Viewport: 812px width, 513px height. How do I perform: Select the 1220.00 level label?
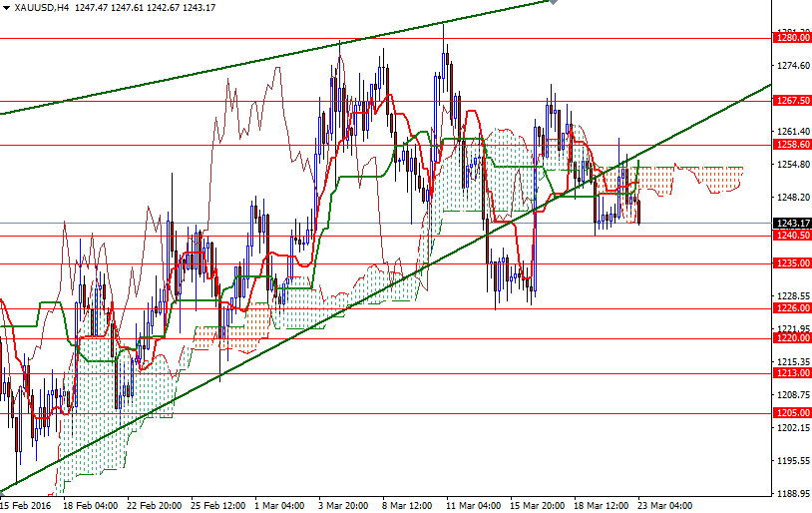[790, 338]
